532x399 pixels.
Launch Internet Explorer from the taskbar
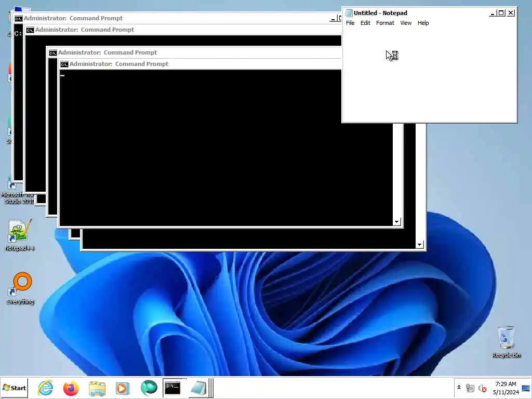coord(46,388)
